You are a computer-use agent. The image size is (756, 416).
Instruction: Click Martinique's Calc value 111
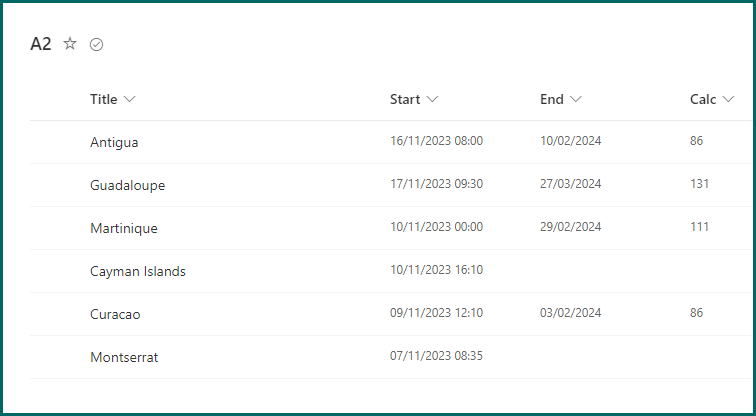coord(699,227)
